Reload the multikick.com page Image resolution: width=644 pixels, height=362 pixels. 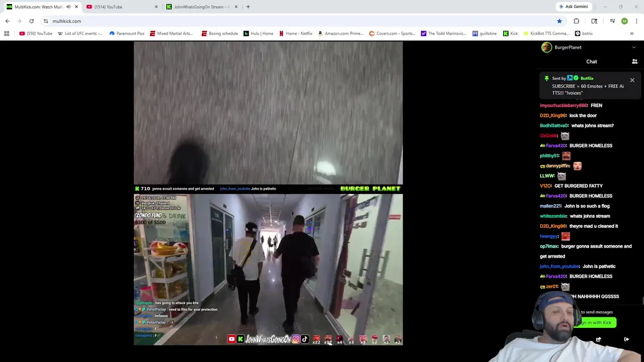31,21
